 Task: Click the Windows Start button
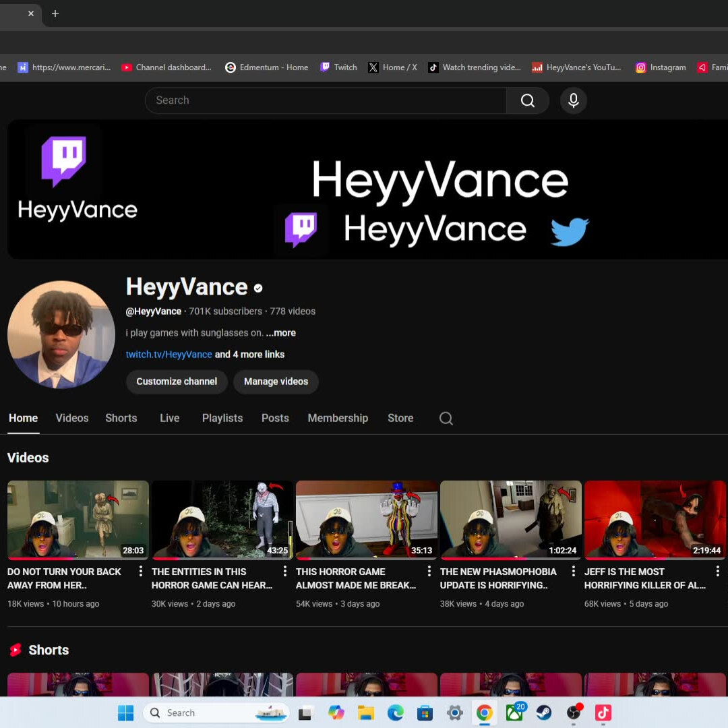click(125, 712)
